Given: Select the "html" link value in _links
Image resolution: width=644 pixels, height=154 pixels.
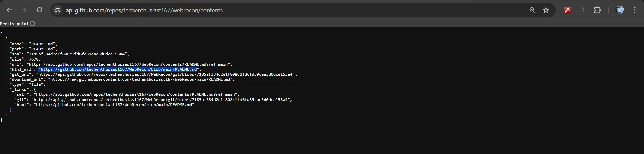Looking at the screenshot, I should [114, 105].
